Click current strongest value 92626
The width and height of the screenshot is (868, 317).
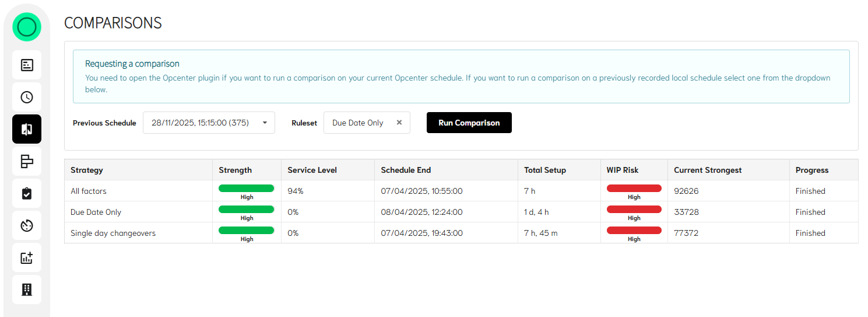point(686,191)
